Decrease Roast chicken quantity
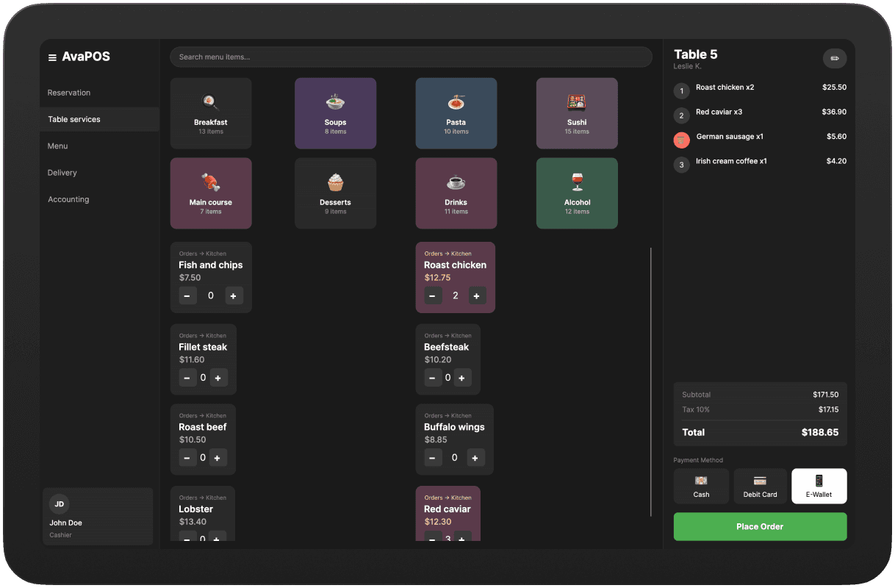This screenshot has width=895, height=588. (434, 295)
